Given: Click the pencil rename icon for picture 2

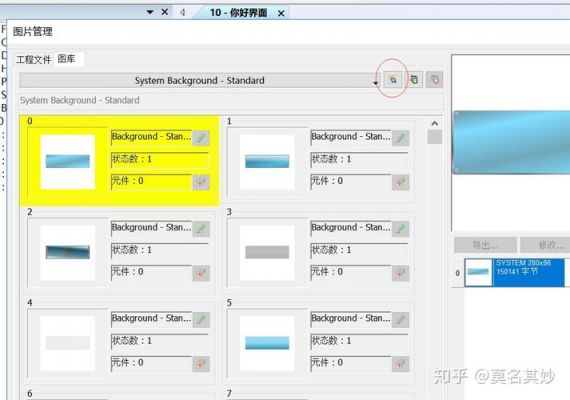Looking at the screenshot, I should tap(201, 229).
